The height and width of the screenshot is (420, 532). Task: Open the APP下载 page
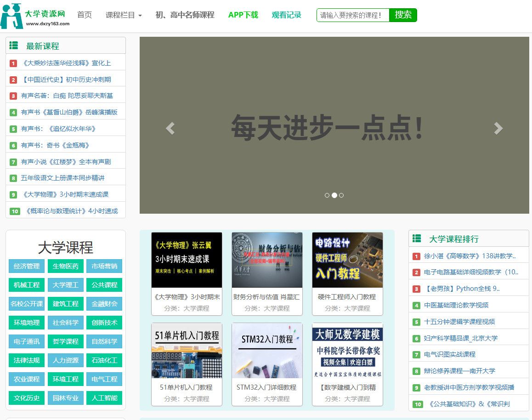(x=243, y=15)
